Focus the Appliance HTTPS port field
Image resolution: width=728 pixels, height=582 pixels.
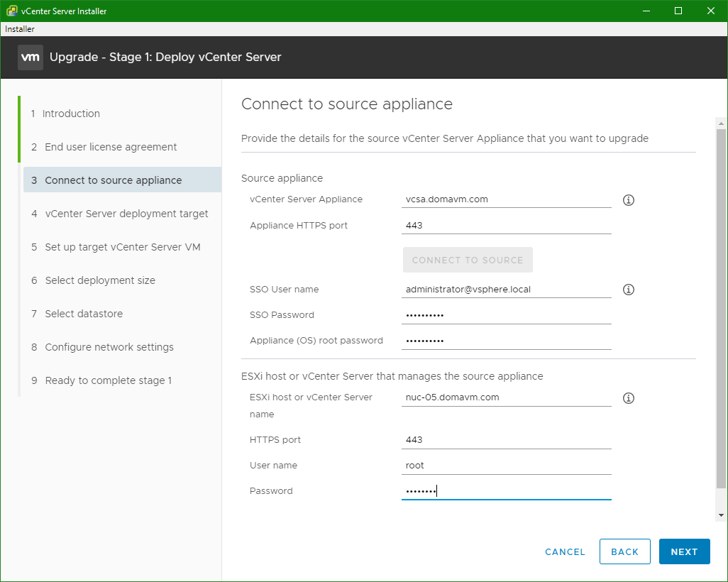507,226
